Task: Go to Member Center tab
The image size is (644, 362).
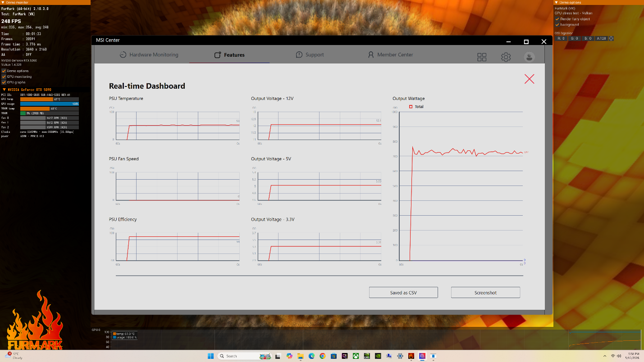Action: [390, 55]
